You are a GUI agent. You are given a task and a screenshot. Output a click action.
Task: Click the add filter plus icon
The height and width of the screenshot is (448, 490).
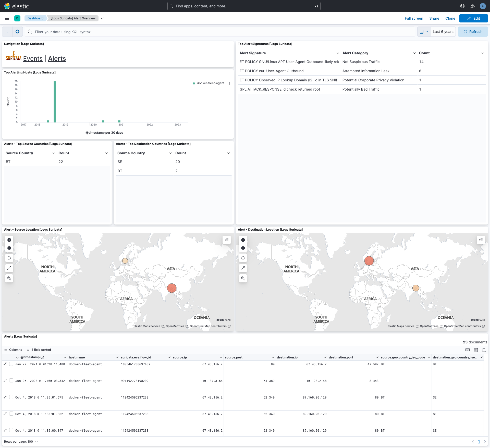(x=17, y=32)
